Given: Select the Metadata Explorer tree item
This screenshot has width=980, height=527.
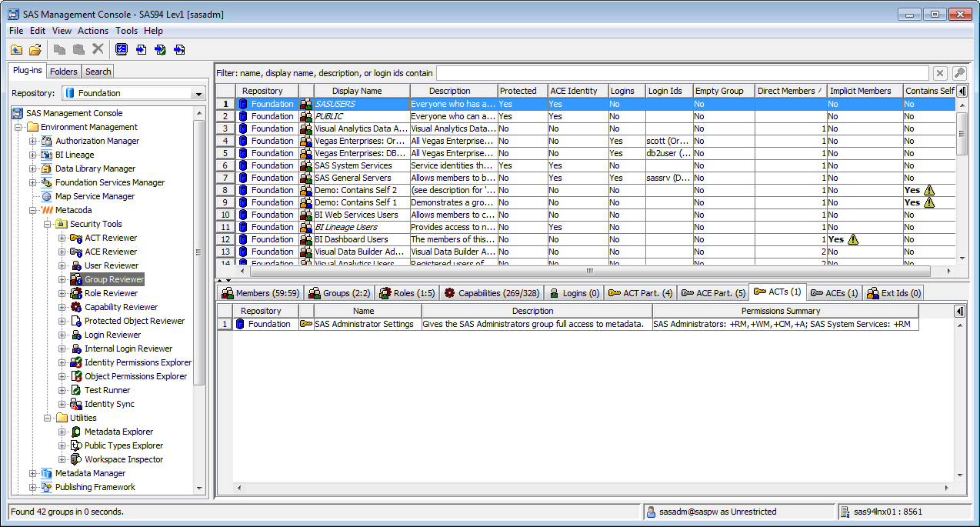Looking at the screenshot, I should (118, 432).
